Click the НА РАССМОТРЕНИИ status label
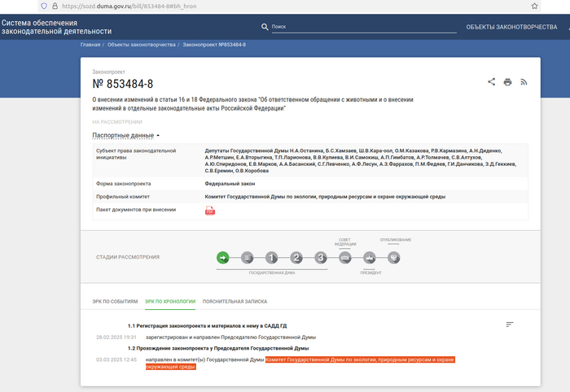This screenshot has width=570, height=392. (117, 122)
